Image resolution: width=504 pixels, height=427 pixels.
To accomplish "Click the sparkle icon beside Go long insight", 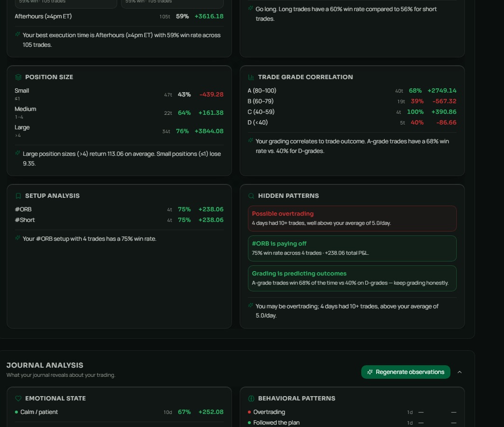I will click(x=250, y=8).
